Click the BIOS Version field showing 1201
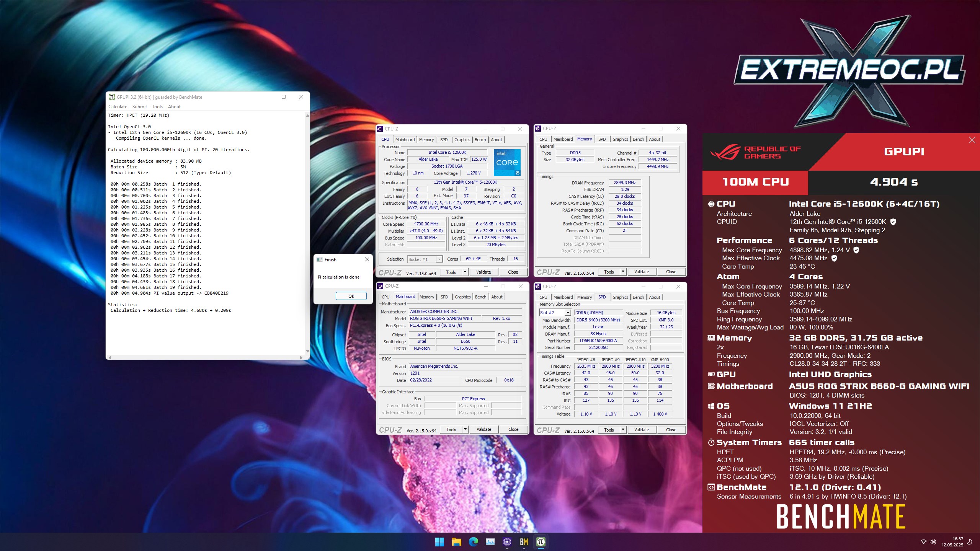This screenshot has height=551, width=980. pyautogui.click(x=465, y=373)
